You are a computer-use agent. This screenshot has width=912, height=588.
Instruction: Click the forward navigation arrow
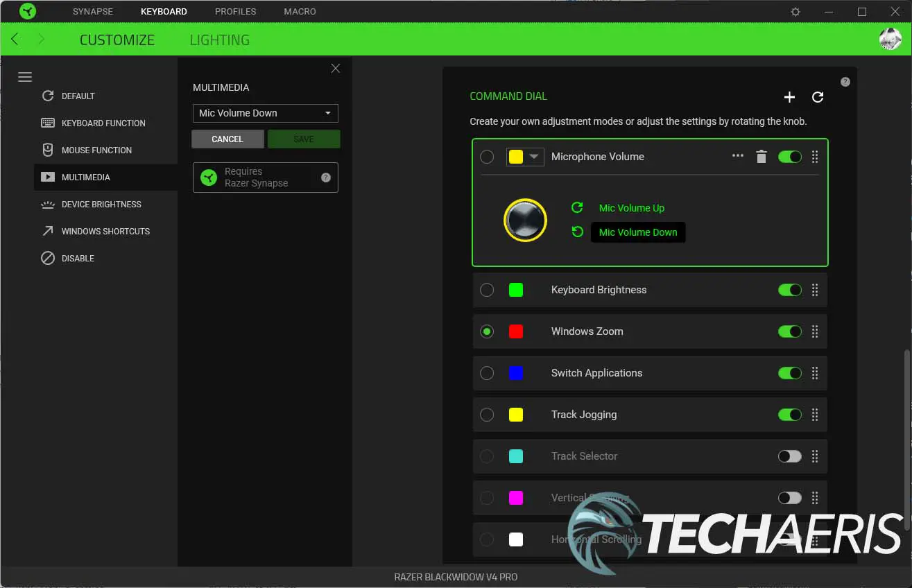(41, 40)
